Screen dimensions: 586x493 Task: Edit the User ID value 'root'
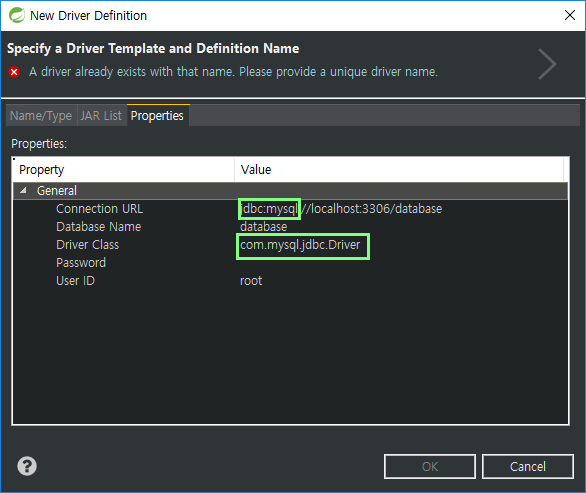[x=251, y=281]
